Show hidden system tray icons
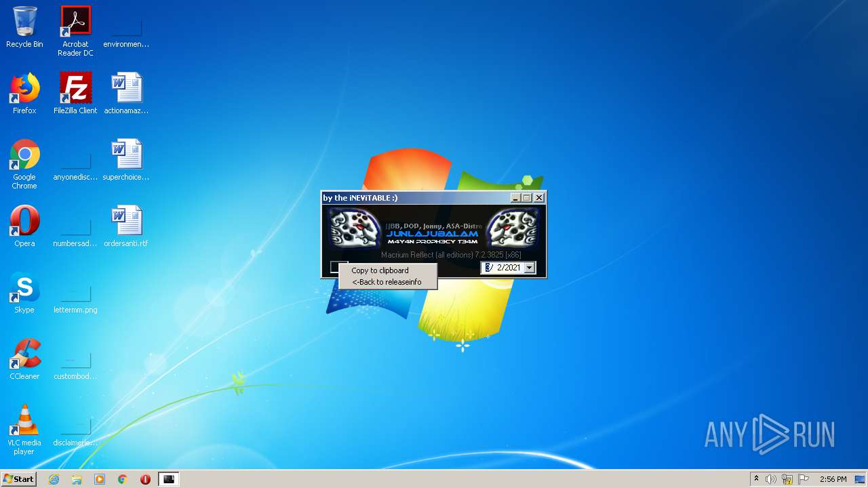This screenshot has width=868, height=488. pos(756,479)
